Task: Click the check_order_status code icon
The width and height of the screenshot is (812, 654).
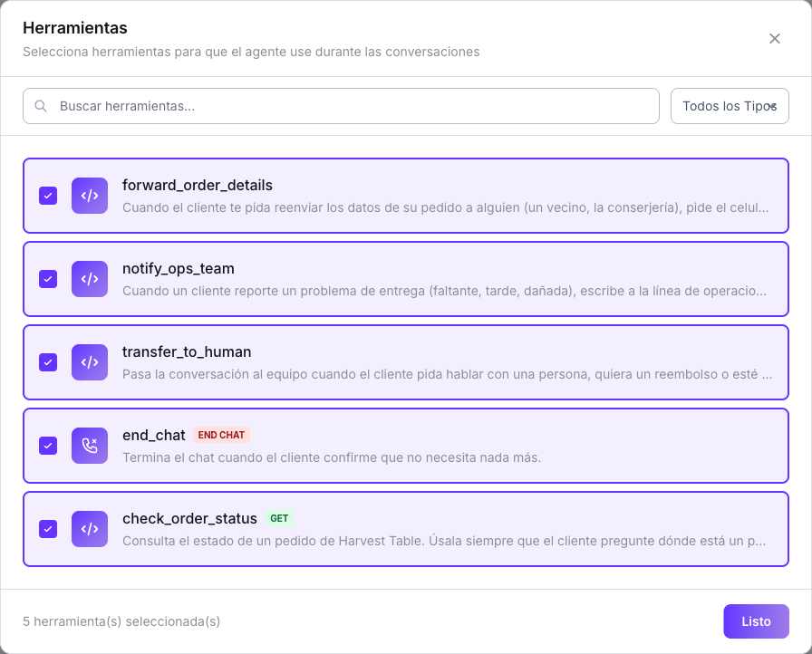Action: (x=90, y=529)
